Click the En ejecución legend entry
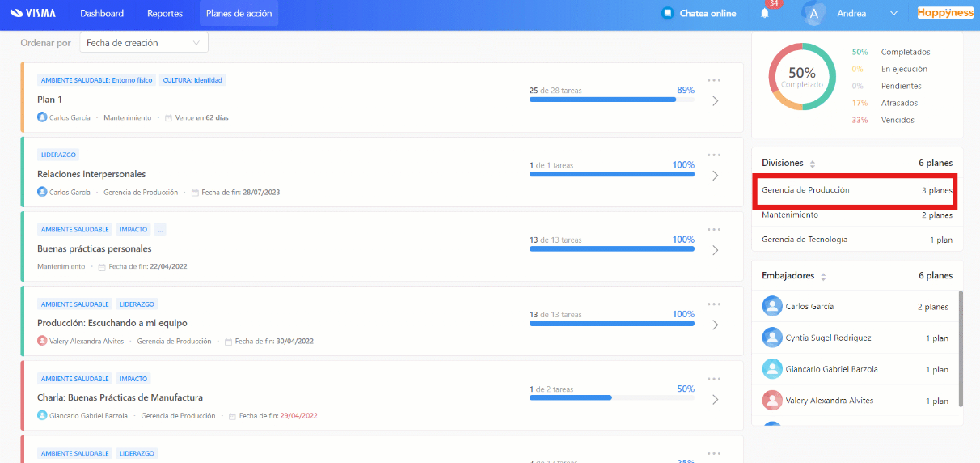The height and width of the screenshot is (463, 980). 904,69
